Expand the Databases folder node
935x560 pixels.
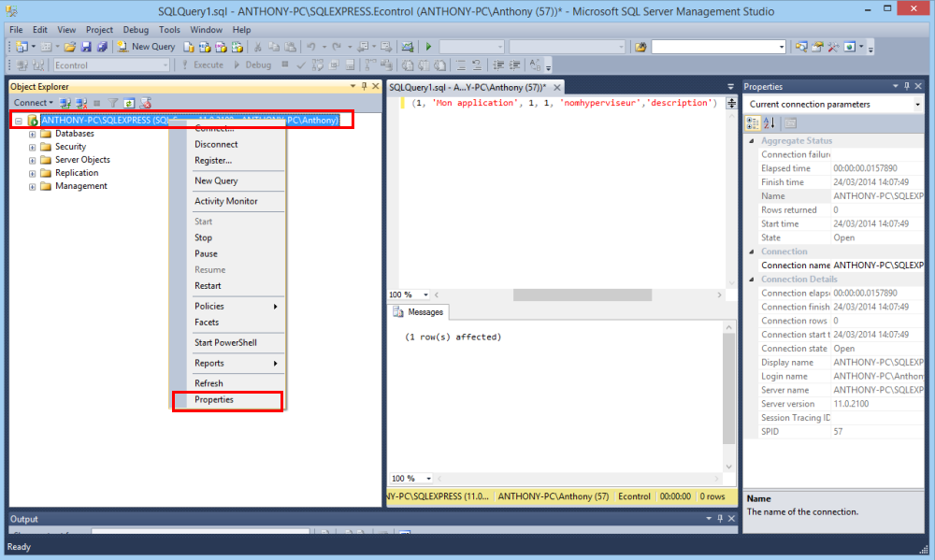(32, 135)
